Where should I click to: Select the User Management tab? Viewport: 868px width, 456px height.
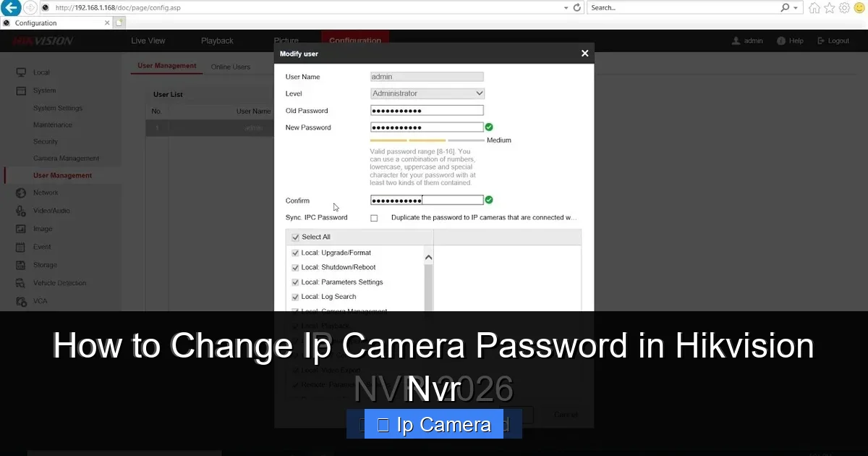click(167, 66)
